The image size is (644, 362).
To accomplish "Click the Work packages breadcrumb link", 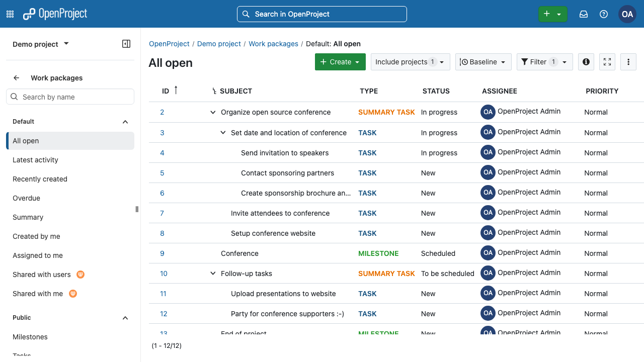I will [273, 44].
